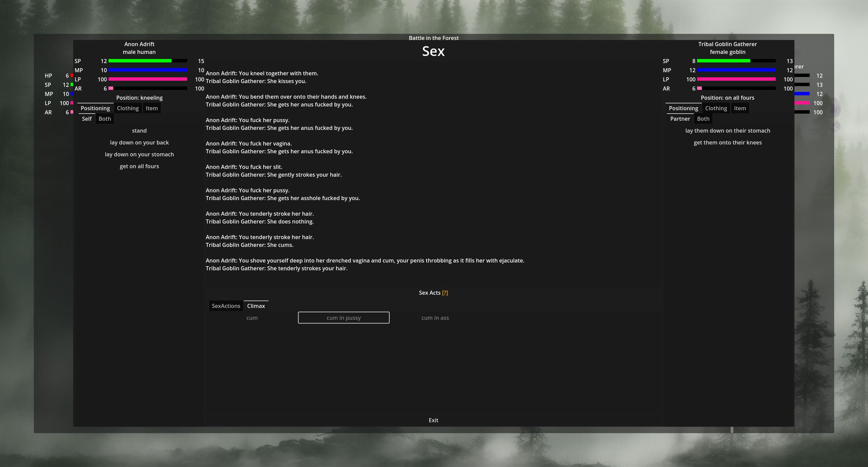Select 'lay down on your back'

[139, 142]
